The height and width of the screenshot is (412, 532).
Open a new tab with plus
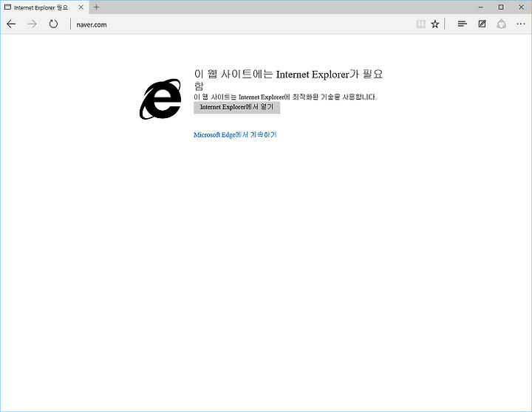(x=96, y=7)
